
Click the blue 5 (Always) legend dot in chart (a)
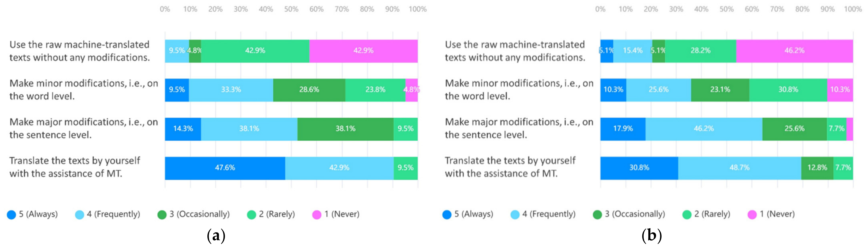pyautogui.click(x=11, y=215)
